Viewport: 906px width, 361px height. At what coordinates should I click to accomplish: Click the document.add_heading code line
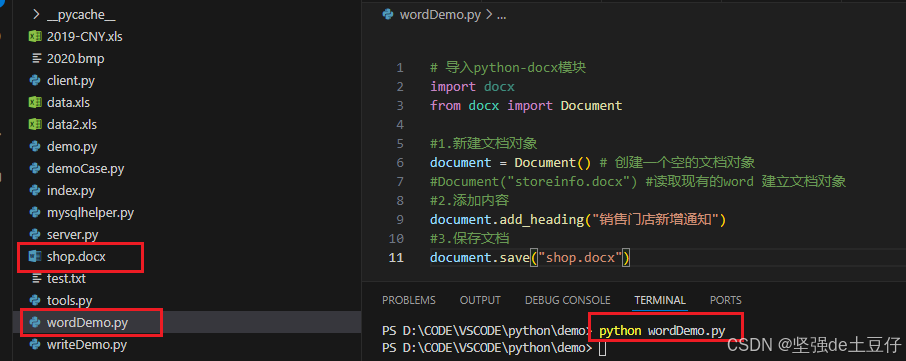click(578, 220)
